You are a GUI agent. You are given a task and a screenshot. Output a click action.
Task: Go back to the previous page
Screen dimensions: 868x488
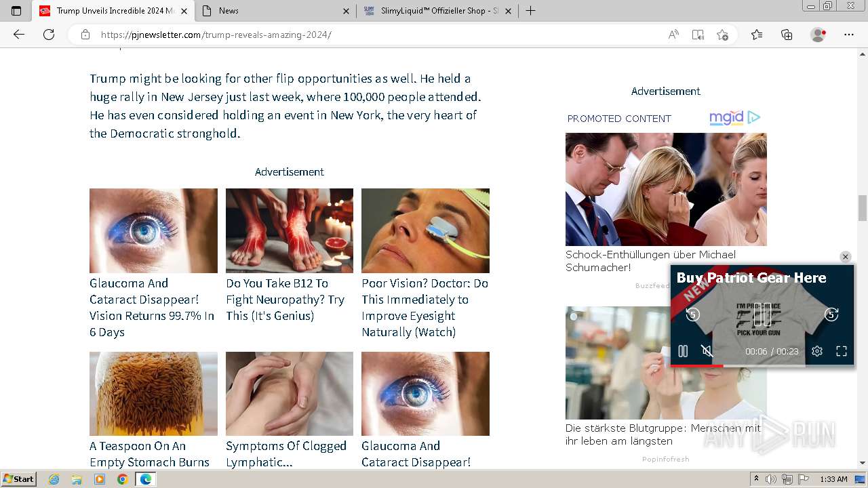(x=19, y=35)
